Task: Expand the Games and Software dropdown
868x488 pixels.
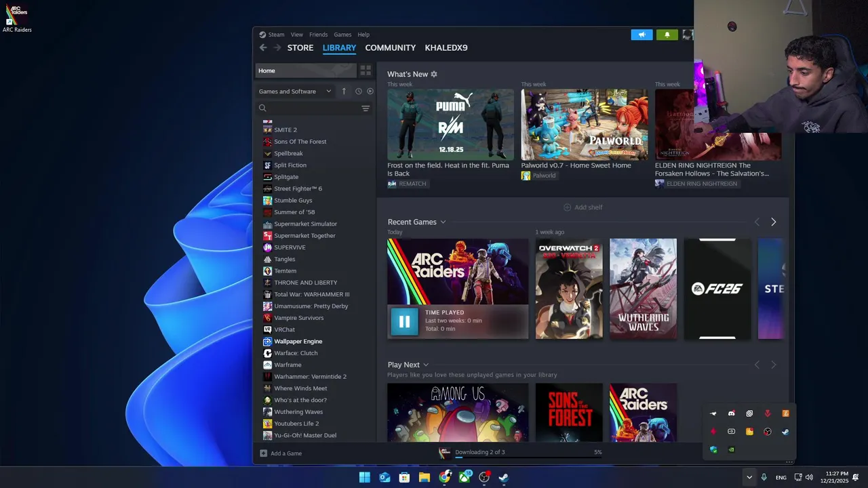Action: [x=295, y=91]
